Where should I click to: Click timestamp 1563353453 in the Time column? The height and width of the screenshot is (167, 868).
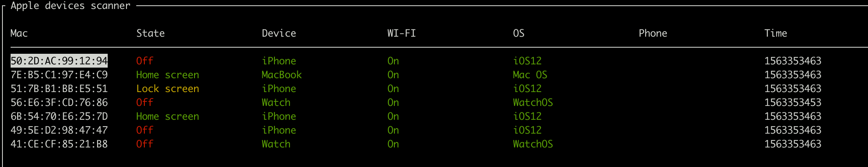793,102
